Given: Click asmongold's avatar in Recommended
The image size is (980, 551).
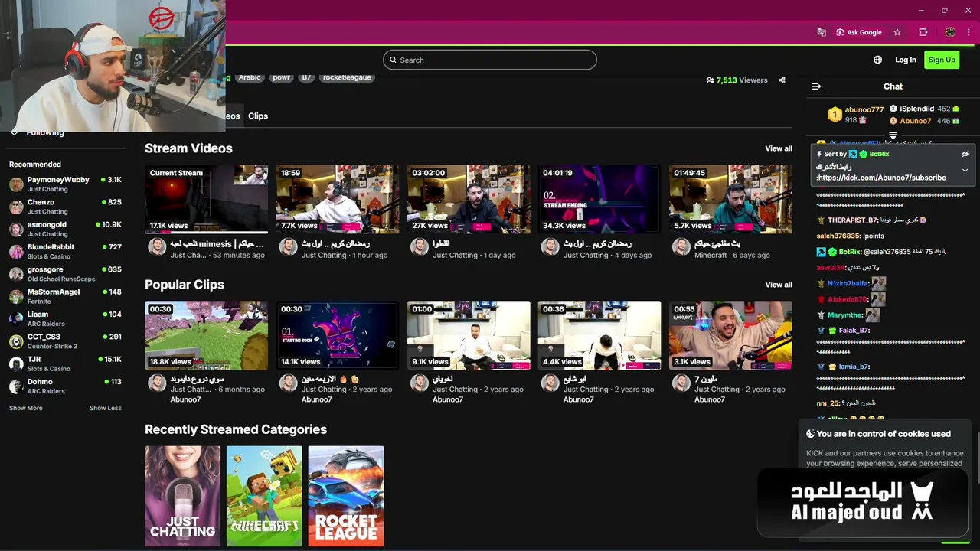Looking at the screenshot, I should pyautogui.click(x=16, y=229).
